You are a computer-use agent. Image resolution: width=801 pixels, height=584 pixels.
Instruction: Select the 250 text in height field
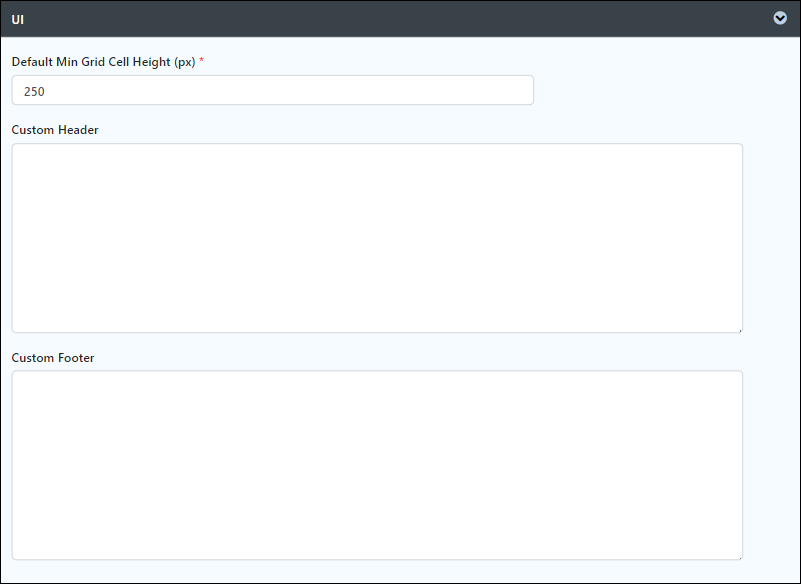[34, 91]
